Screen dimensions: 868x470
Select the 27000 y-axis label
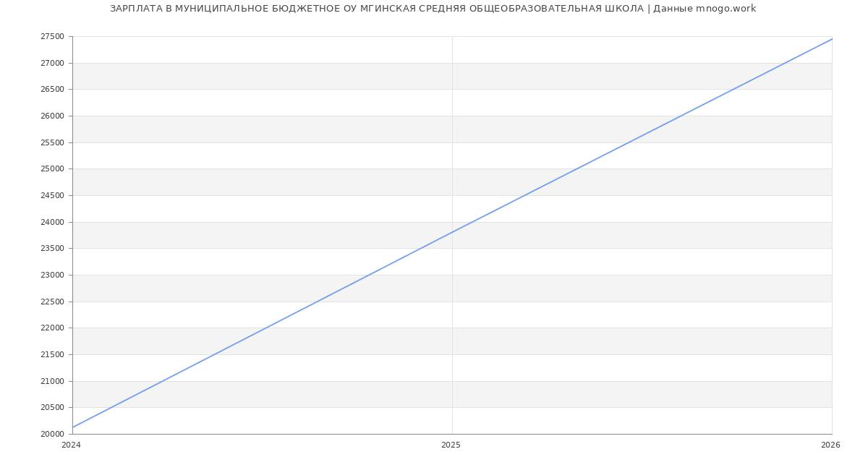tap(52, 63)
